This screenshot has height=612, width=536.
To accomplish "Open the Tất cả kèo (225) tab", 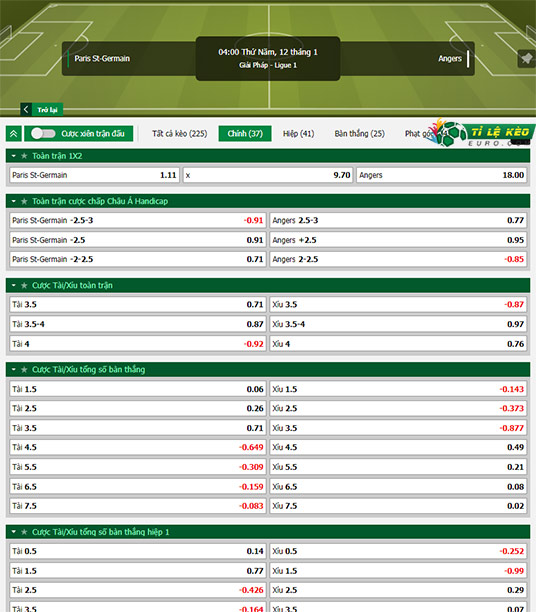I will pyautogui.click(x=180, y=133).
